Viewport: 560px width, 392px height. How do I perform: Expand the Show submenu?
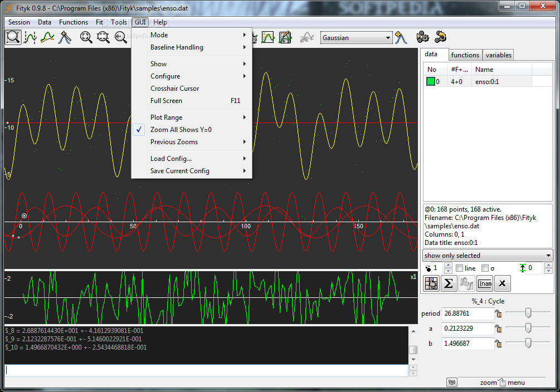[x=192, y=64]
